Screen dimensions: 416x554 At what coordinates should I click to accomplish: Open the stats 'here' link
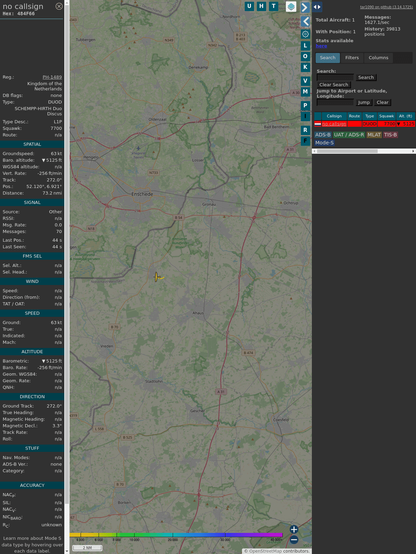pos(321,46)
